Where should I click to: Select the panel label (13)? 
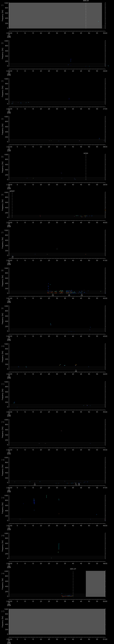point(3,460)
